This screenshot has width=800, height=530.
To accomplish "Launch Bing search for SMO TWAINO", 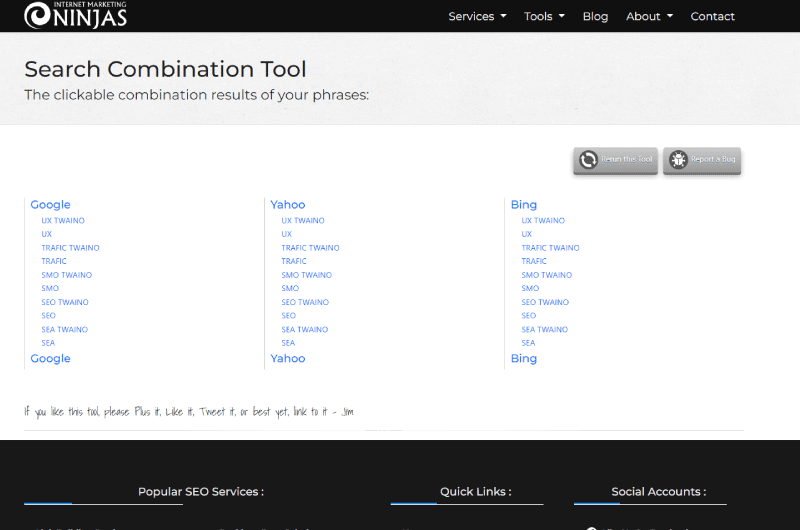I will click(x=547, y=275).
